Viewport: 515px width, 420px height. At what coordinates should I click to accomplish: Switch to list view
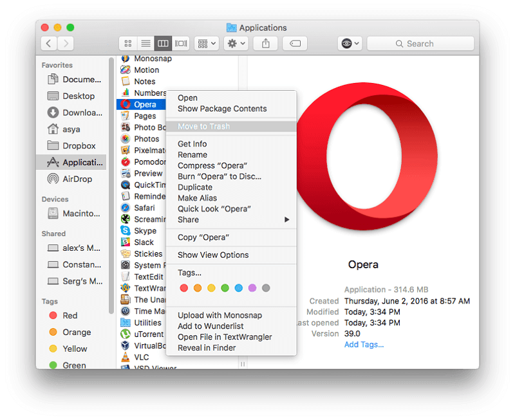pos(145,43)
